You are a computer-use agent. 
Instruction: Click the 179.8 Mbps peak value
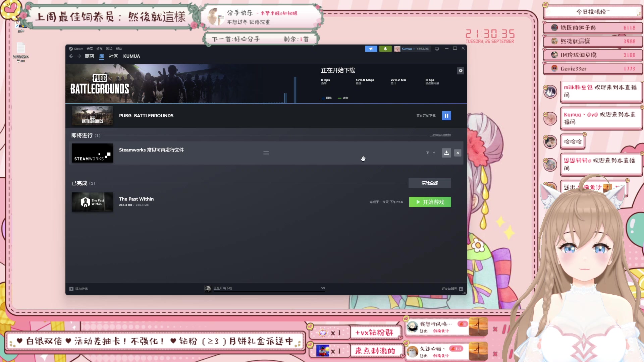click(x=365, y=80)
